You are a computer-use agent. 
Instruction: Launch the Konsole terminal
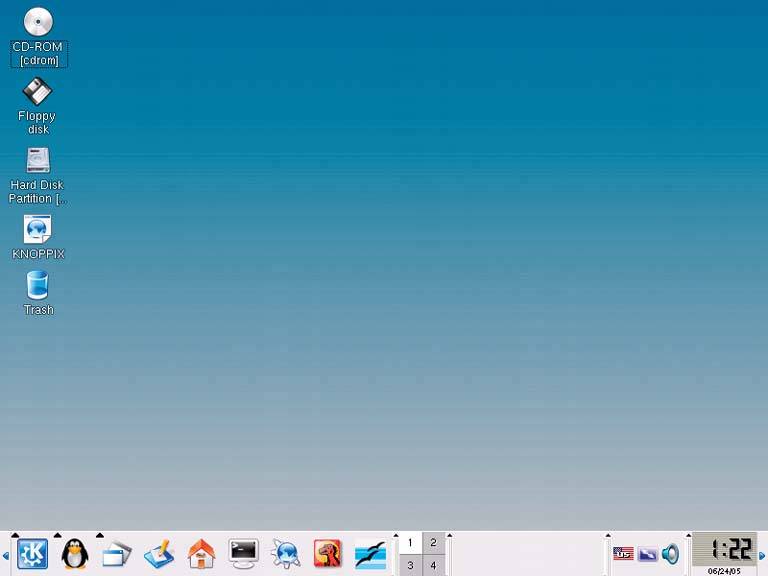pyautogui.click(x=243, y=552)
